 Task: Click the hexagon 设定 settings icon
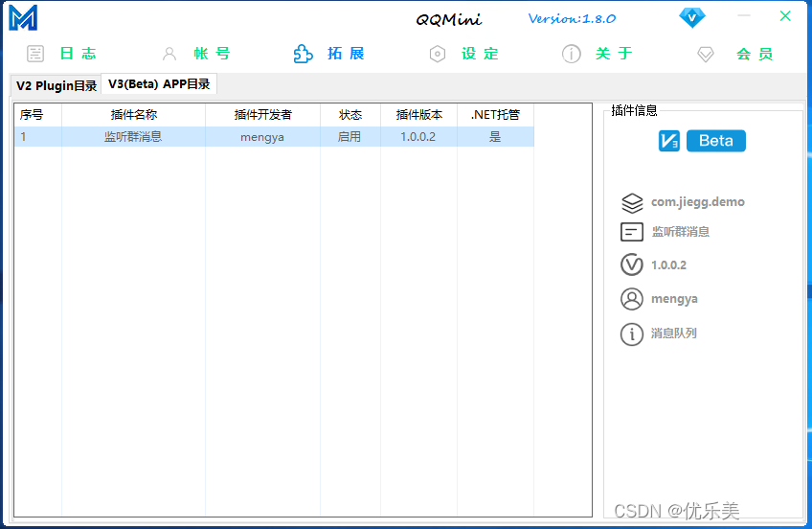coord(438,54)
